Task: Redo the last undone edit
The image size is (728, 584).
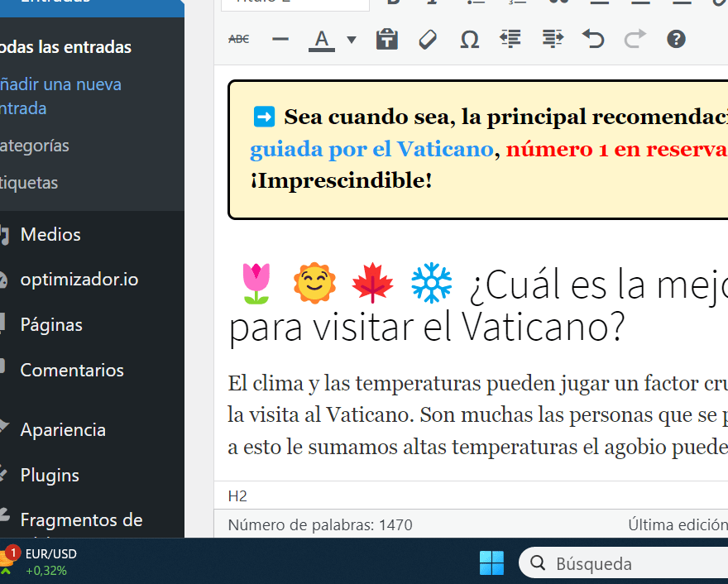Action: (635, 39)
